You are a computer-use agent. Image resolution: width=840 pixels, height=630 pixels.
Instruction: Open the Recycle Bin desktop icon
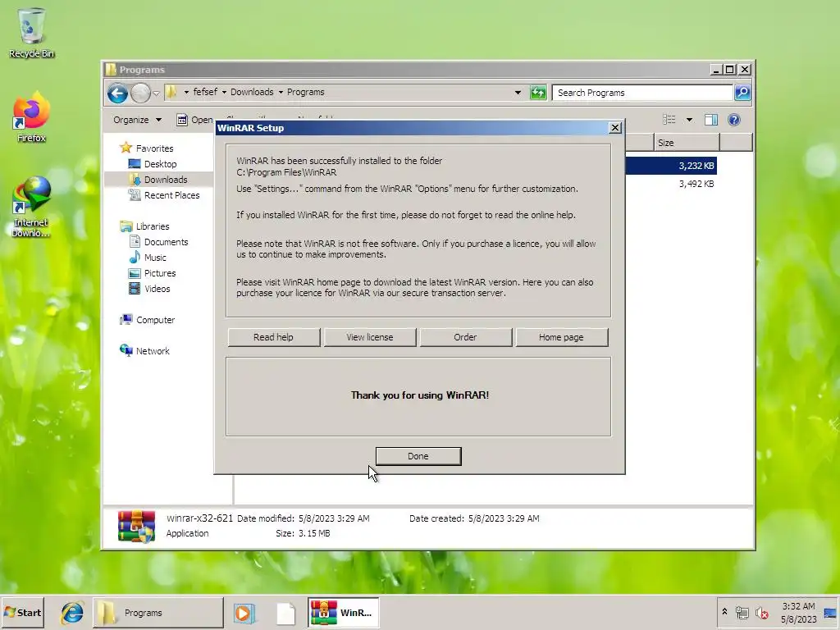(x=31, y=32)
